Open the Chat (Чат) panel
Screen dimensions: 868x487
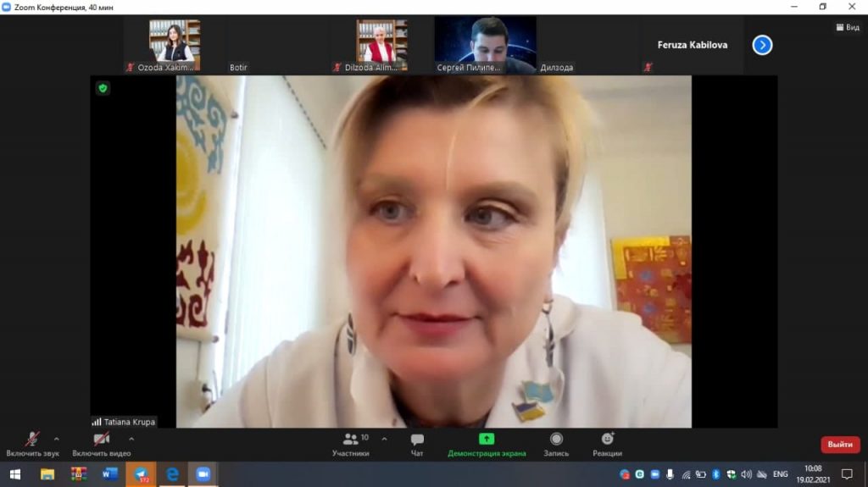pos(417,444)
